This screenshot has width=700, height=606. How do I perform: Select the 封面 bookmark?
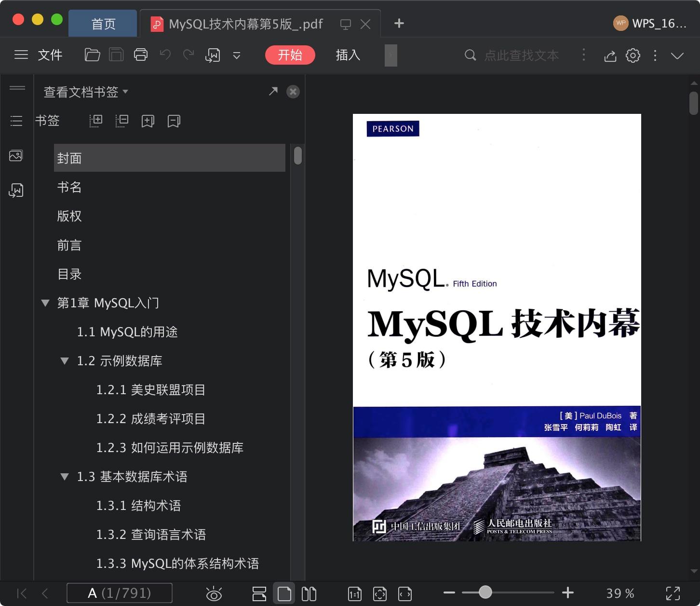click(x=170, y=158)
